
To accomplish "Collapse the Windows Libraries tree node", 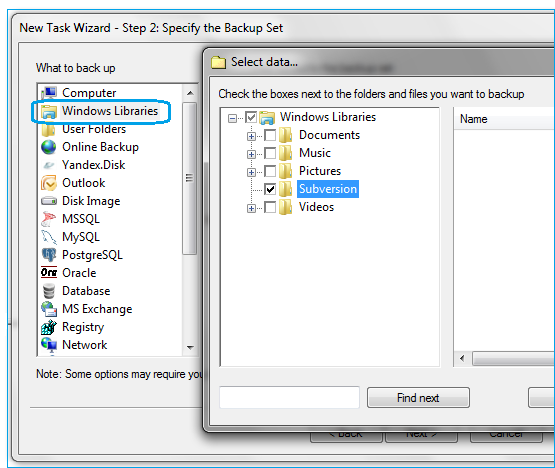I will [x=232, y=118].
